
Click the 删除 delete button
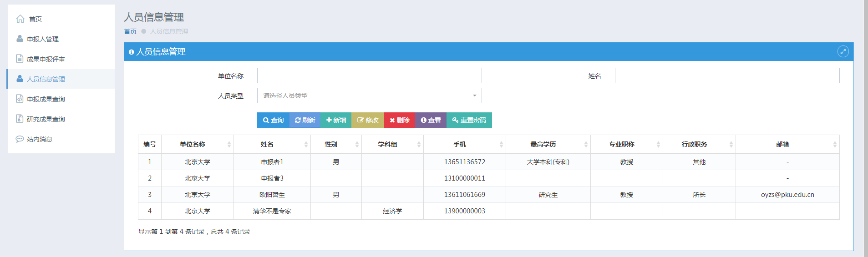400,120
